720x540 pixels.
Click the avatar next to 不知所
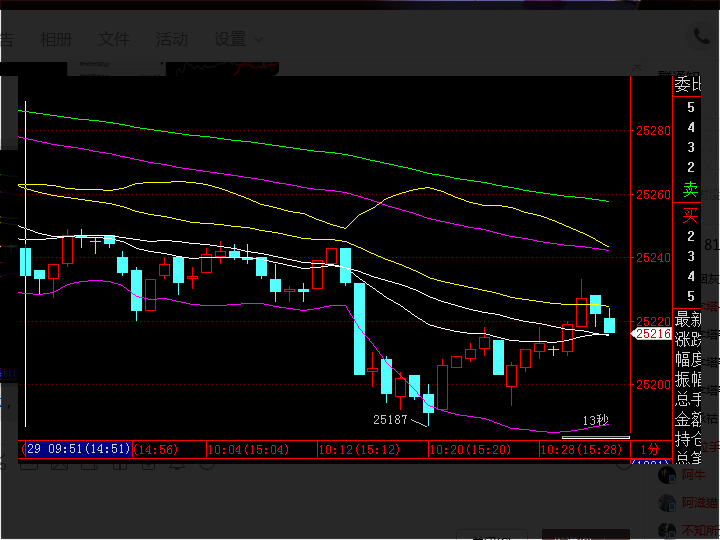tap(667, 531)
